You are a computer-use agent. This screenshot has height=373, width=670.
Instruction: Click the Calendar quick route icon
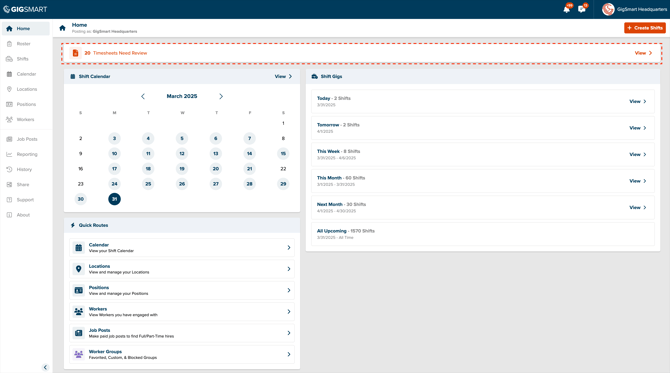(x=79, y=247)
